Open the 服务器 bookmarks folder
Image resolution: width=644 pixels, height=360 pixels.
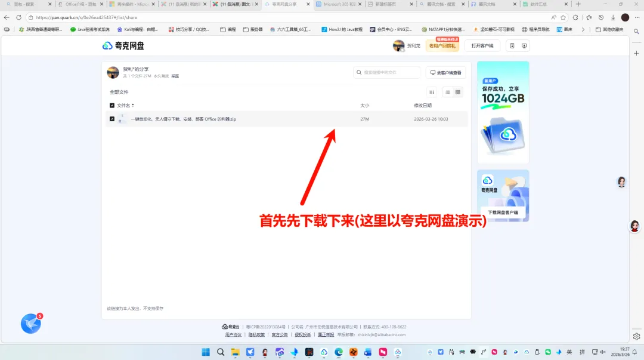(253, 30)
